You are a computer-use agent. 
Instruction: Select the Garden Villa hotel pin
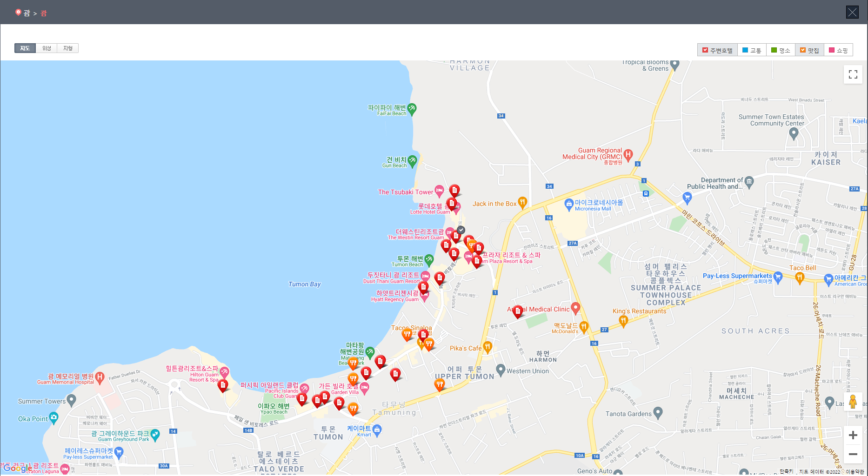(365, 388)
